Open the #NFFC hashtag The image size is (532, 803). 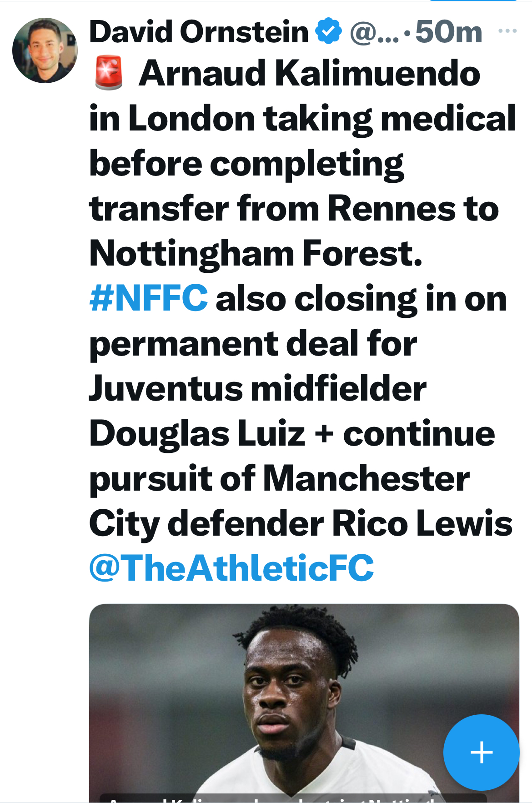pos(149,298)
